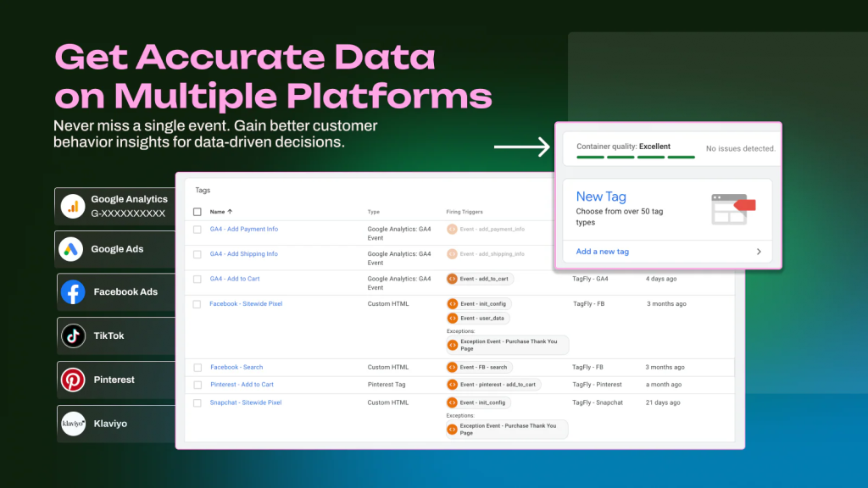This screenshot has width=868, height=488.
Task: Click trigger icon for Event - add_shipping_info
Action: [x=453, y=254]
